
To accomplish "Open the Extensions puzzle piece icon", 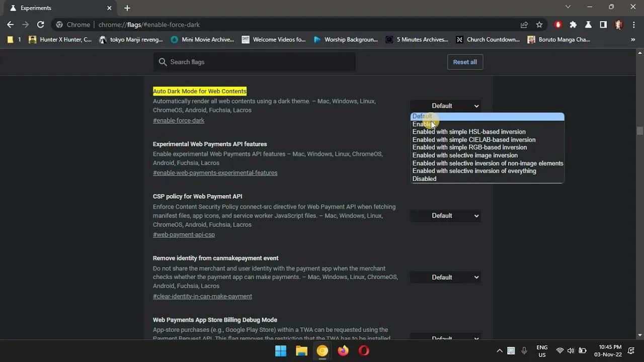I will [x=573, y=24].
